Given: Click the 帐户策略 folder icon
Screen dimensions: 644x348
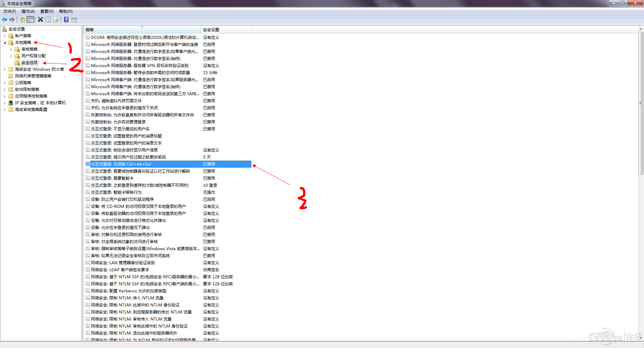Looking at the screenshot, I should click(11, 36).
